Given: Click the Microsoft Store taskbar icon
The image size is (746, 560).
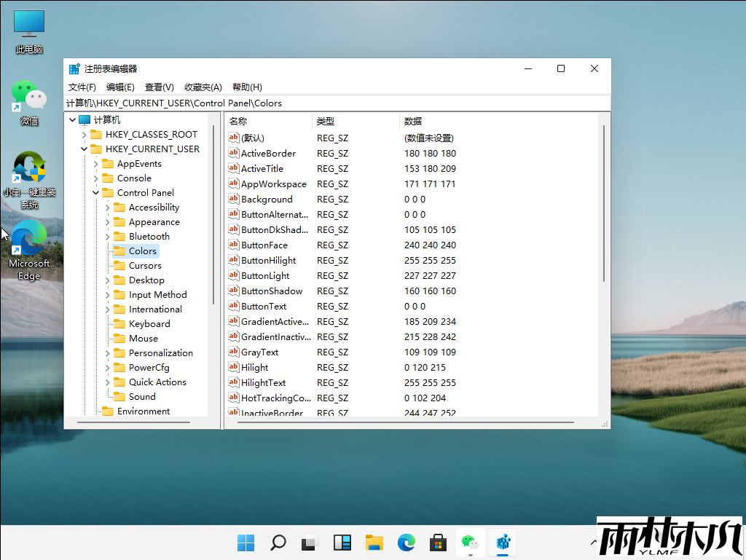Looking at the screenshot, I should 438,543.
